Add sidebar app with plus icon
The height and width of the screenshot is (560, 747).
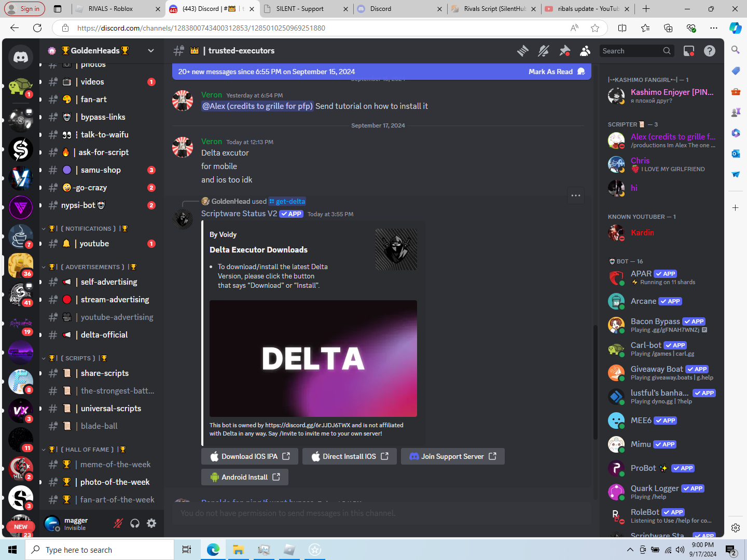736,207
